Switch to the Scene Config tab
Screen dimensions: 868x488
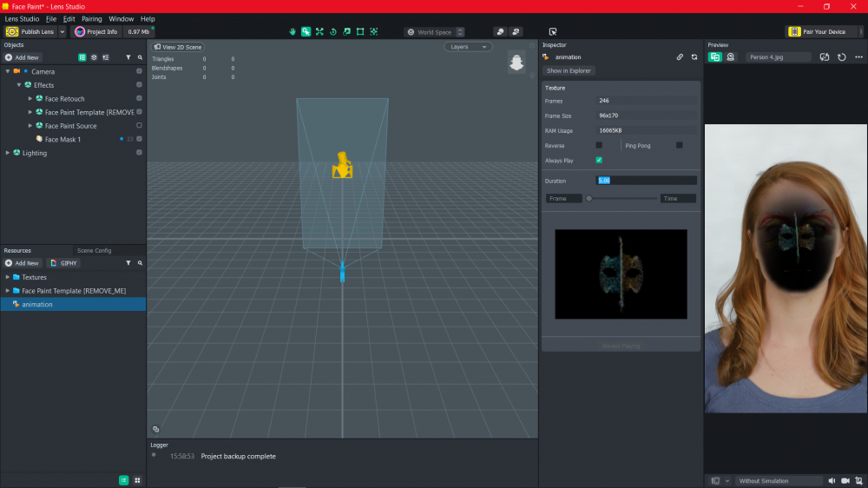point(94,250)
